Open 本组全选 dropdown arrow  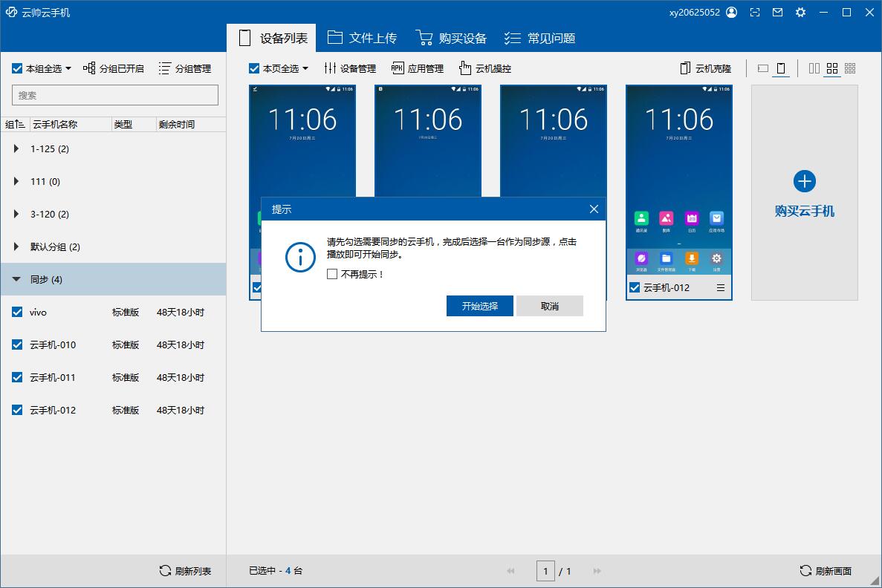pyautogui.click(x=68, y=68)
